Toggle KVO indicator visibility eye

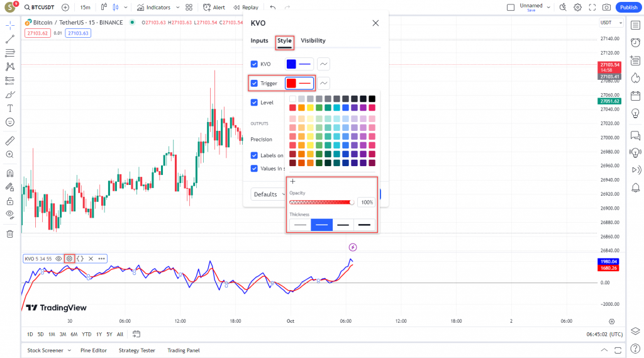click(x=58, y=259)
